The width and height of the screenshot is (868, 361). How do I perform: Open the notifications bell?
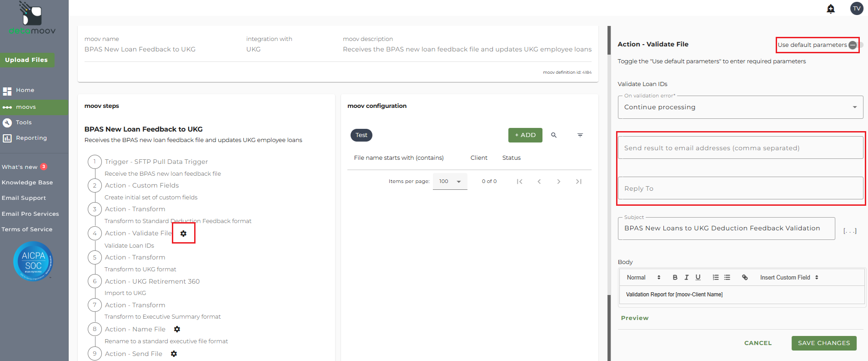[831, 9]
